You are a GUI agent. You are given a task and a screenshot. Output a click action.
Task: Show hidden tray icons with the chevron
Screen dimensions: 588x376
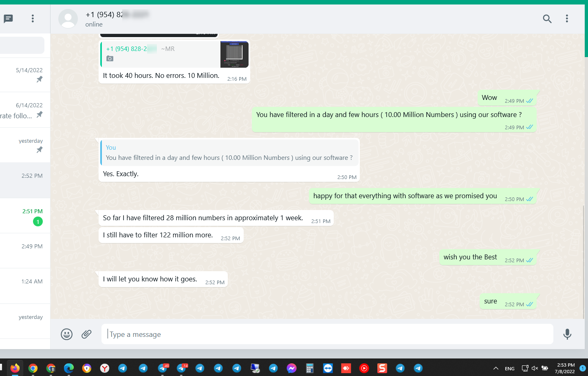pos(496,368)
